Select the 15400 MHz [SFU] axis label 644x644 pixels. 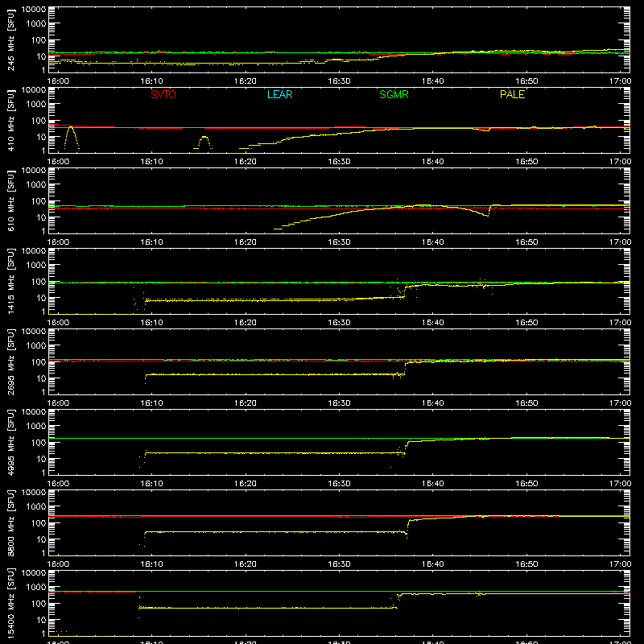[11, 603]
